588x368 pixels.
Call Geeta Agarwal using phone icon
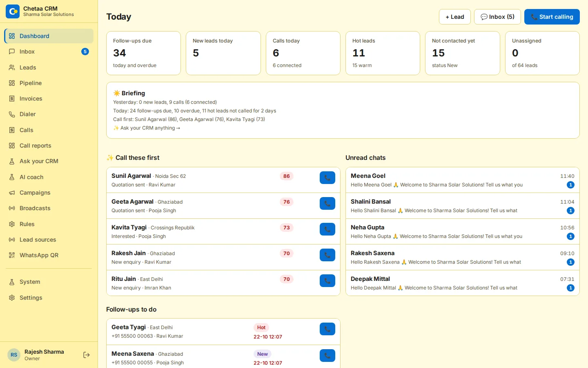point(327,204)
